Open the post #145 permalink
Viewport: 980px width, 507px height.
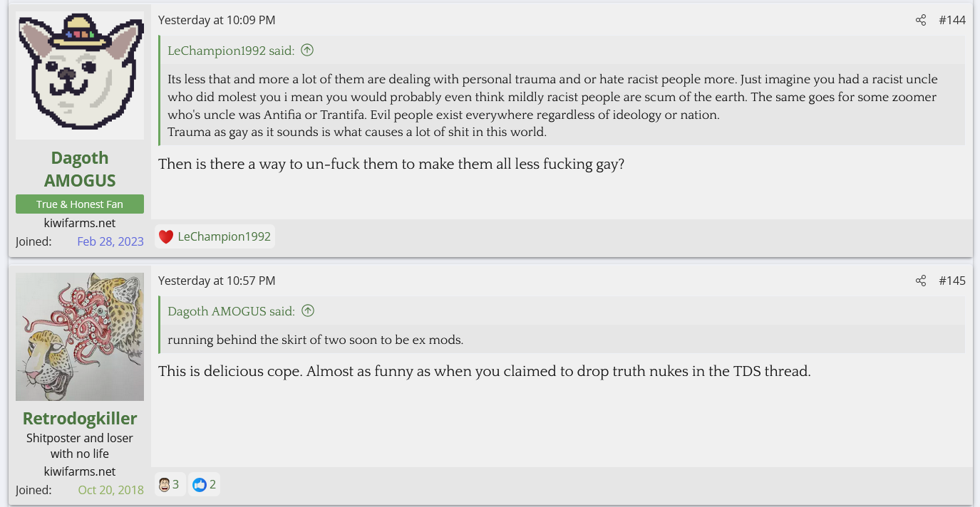(951, 281)
